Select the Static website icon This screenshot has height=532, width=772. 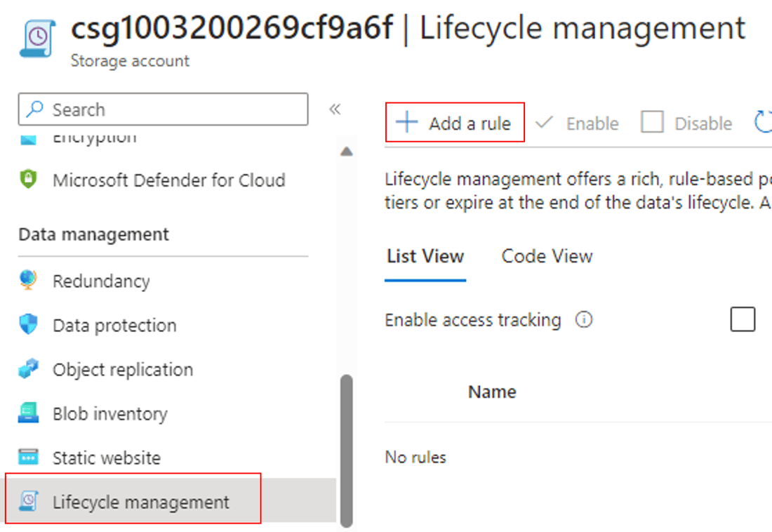pyautogui.click(x=29, y=457)
